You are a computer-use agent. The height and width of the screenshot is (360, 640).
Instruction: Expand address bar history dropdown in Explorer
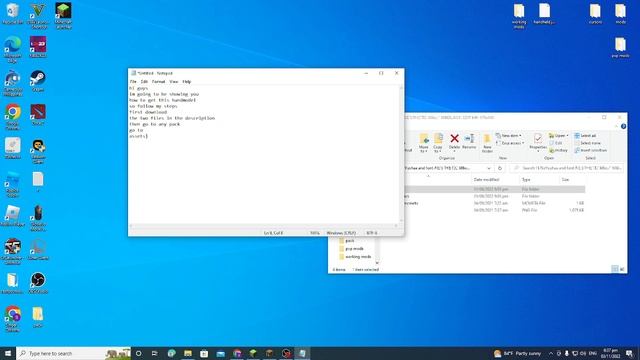(489, 168)
